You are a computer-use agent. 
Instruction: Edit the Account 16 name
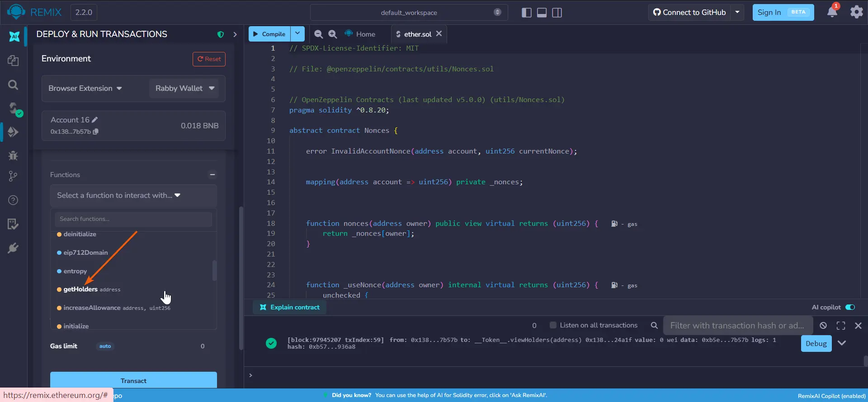pyautogui.click(x=94, y=120)
